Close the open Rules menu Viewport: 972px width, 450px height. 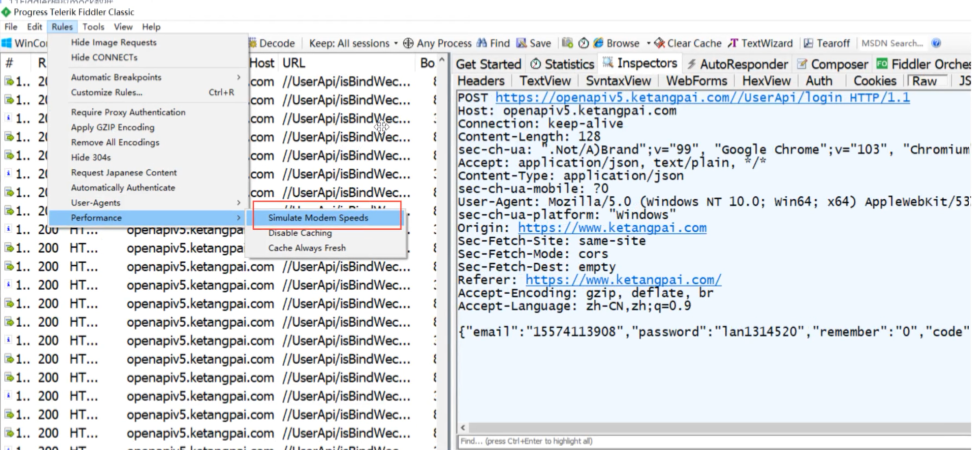(62, 27)
